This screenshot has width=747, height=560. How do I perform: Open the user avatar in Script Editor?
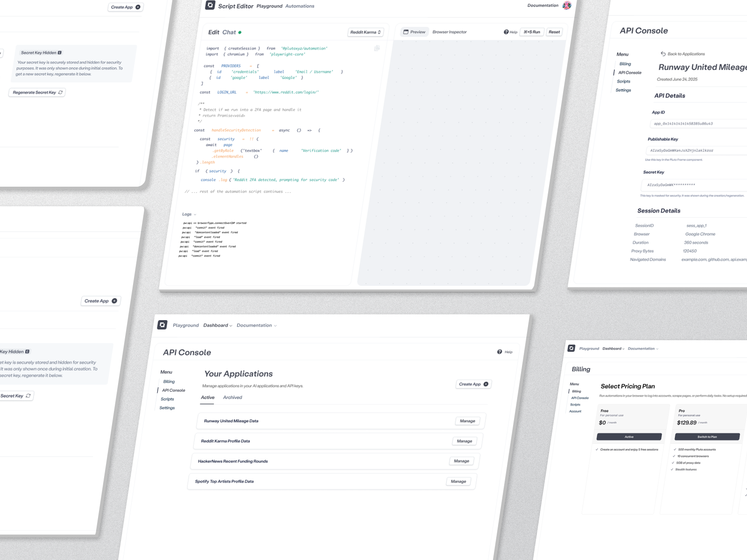[567, 6]
